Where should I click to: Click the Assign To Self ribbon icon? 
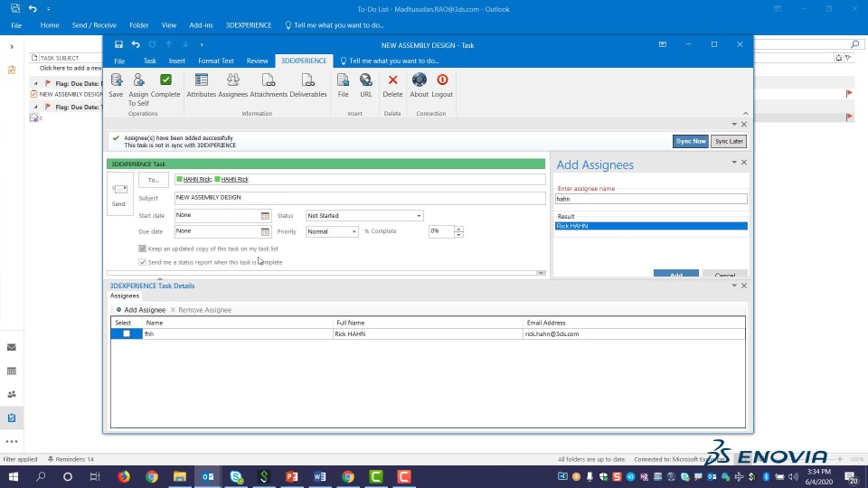click(138, 81)
